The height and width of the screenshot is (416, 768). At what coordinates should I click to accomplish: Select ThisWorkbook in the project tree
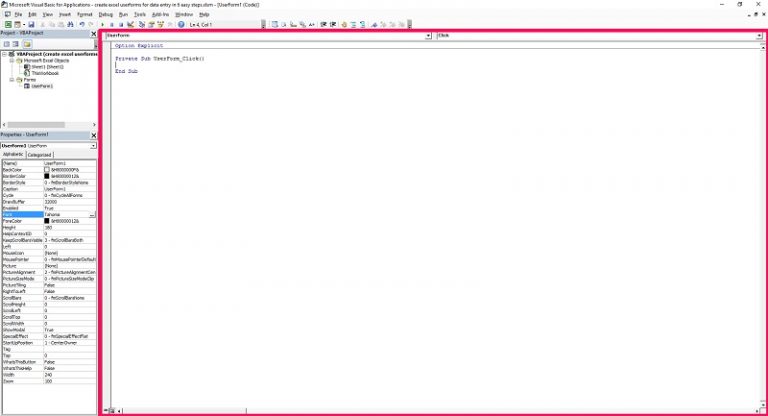tap(45, 73)
